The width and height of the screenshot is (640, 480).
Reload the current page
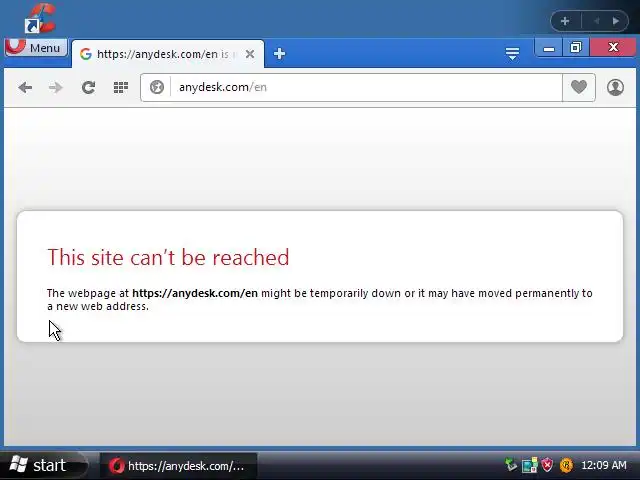[88, 87]
